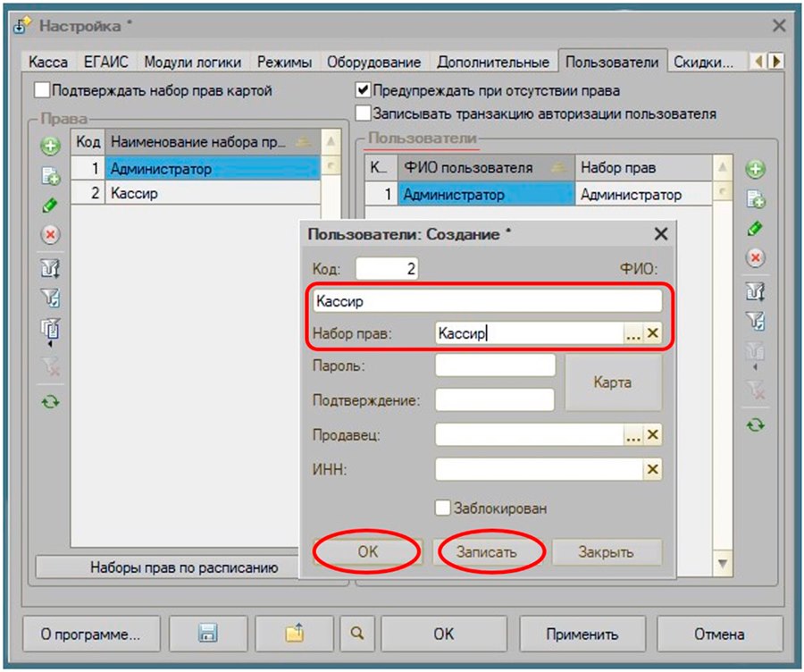The width and height of the screenshot is (804, 672).
Task: Click the floppy disk save button
Action: click(208, 634)
